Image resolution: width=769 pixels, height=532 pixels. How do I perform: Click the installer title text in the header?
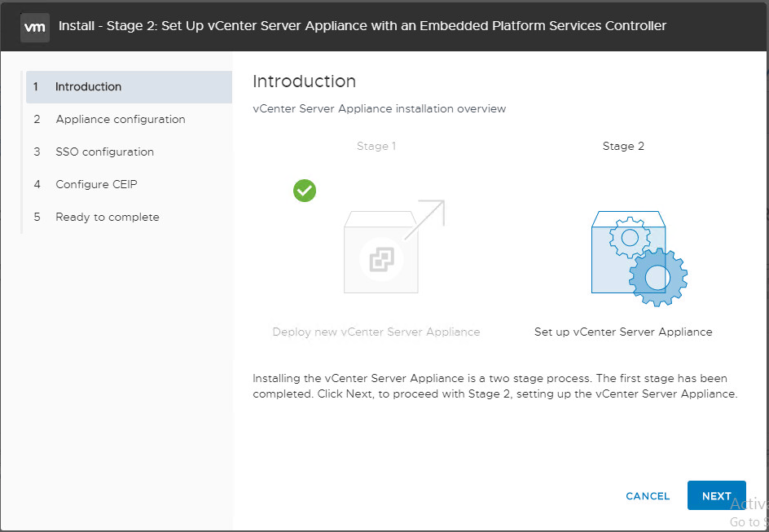click(363, 26)
